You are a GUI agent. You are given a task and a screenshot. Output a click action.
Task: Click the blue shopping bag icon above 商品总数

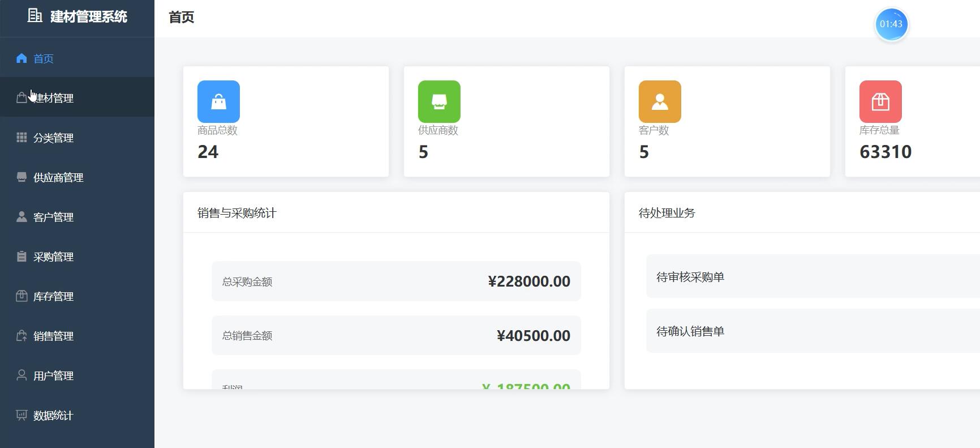click(x=218, y=101)
